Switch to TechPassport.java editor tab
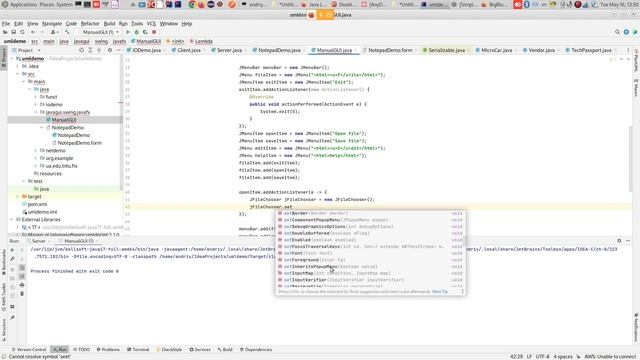The width and height of the screenshot is (640, 360). [591, 50]
